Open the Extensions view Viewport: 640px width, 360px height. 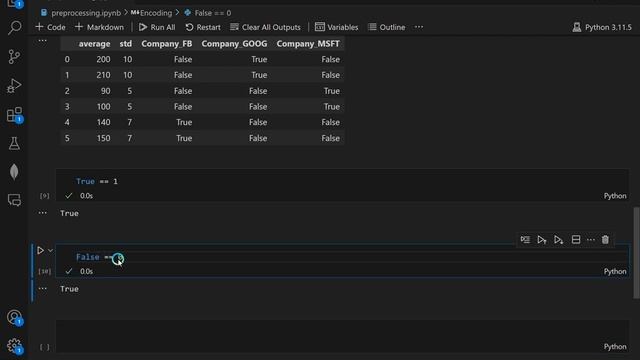[14, 115]
